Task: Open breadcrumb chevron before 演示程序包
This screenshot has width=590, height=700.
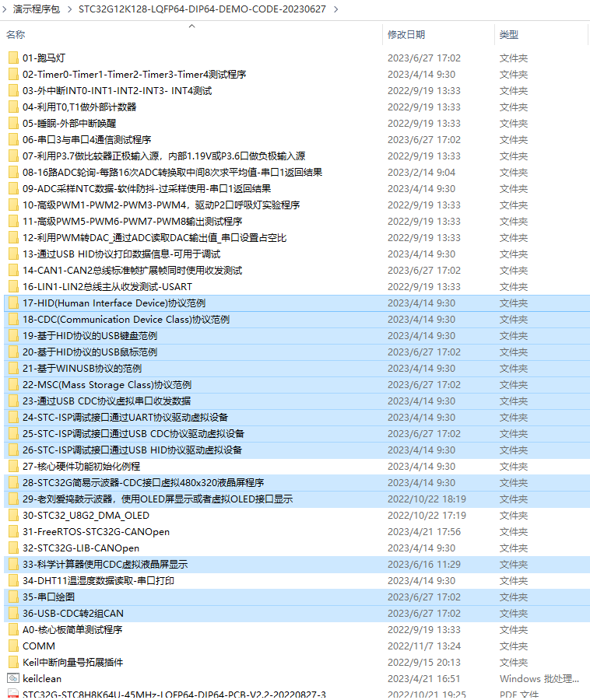Action: [x=5, y=9]
